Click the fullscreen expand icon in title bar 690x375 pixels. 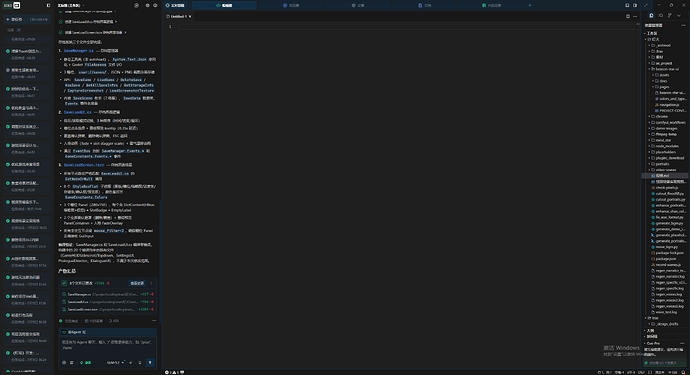pyautogui.click(x=646, y=5)
